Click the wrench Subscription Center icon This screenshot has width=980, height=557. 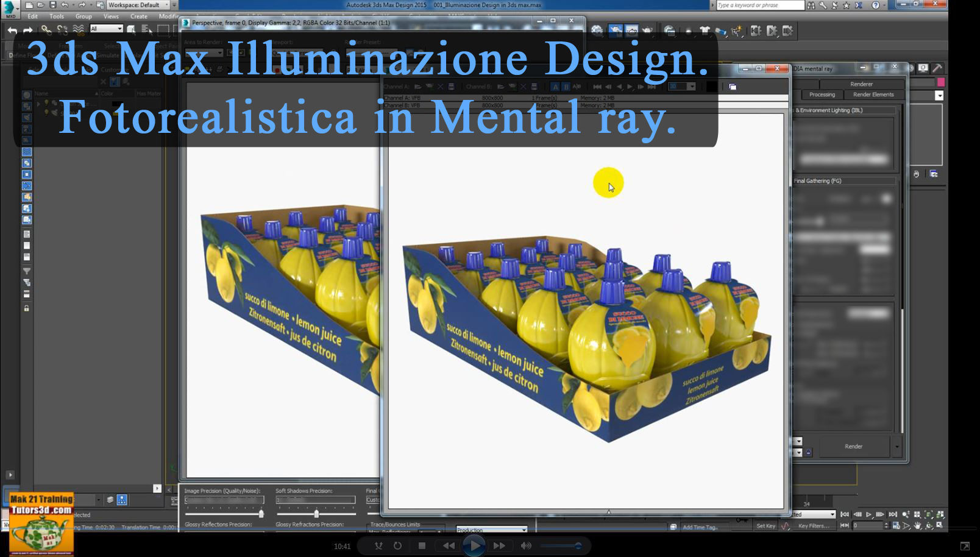click(x=823, y=5)
